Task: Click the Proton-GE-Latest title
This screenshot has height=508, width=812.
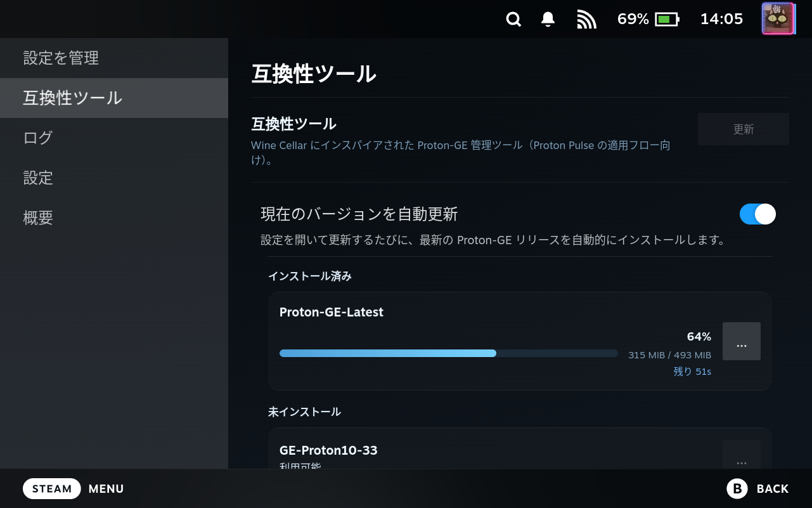Action: click(332, 312)
